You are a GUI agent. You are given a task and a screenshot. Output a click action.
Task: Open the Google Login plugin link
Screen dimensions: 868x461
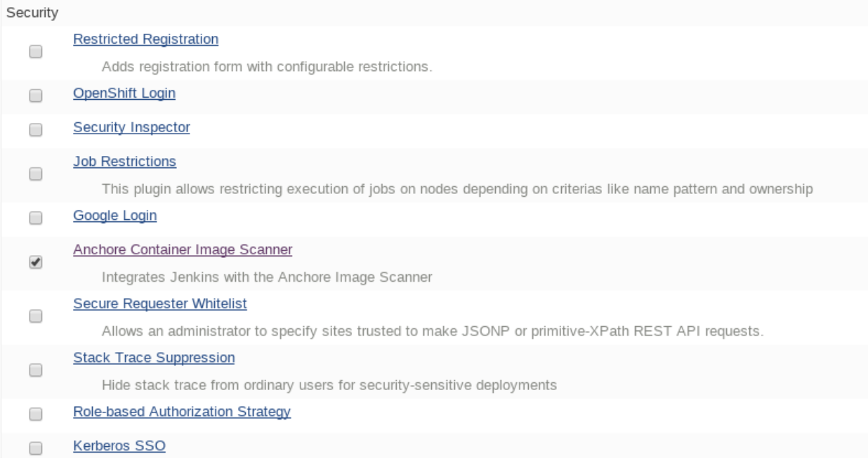(x=114, y=216)
